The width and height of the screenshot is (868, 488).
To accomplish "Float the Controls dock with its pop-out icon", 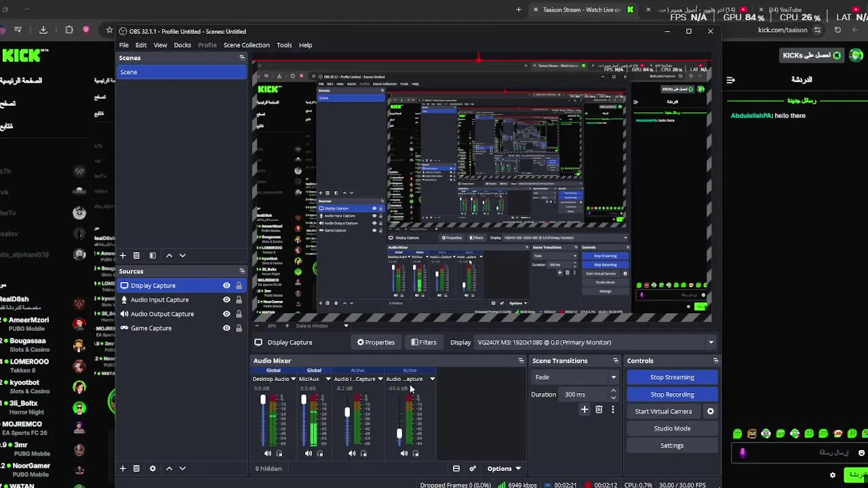I will click(715, 361).
